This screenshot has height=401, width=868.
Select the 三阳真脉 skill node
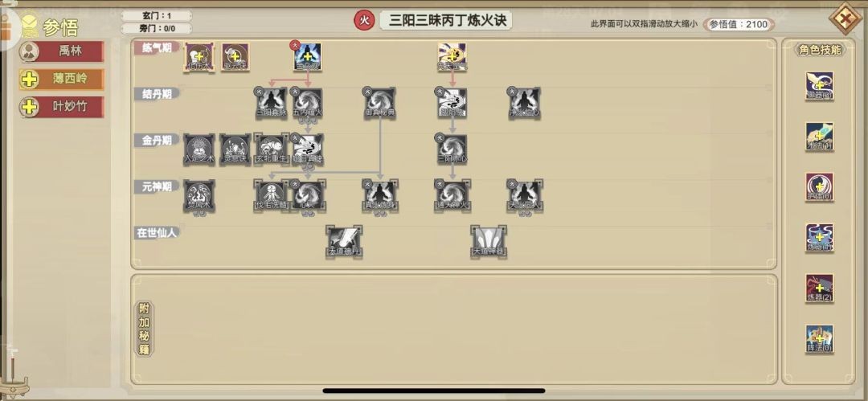point(271,103)
